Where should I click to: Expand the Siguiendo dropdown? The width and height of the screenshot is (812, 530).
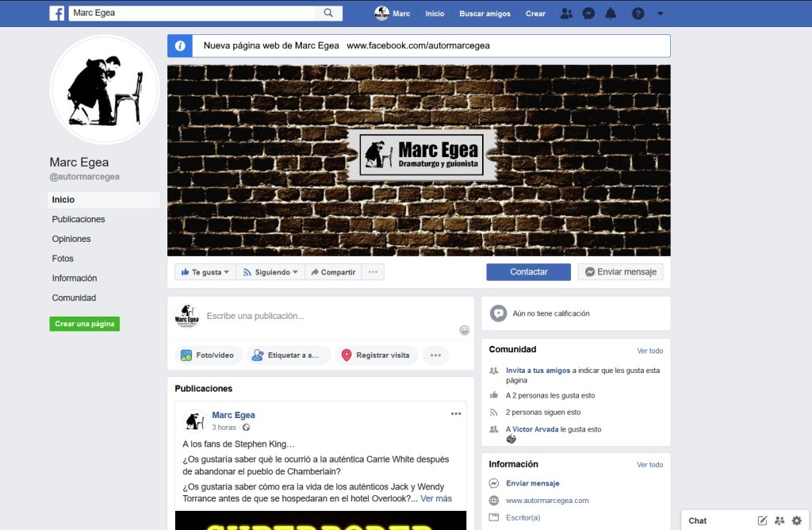tap(270, 272)
